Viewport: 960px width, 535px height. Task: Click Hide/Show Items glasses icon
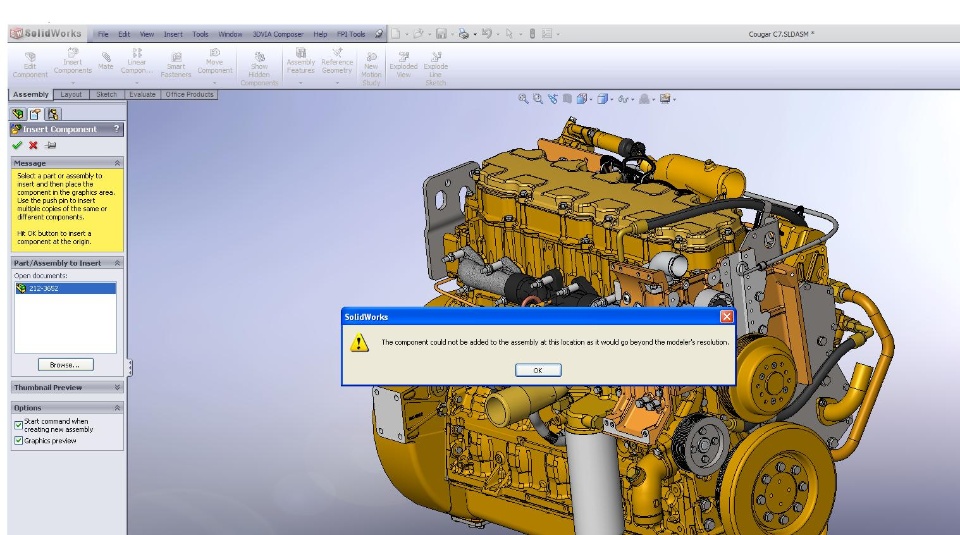[623, 99]
